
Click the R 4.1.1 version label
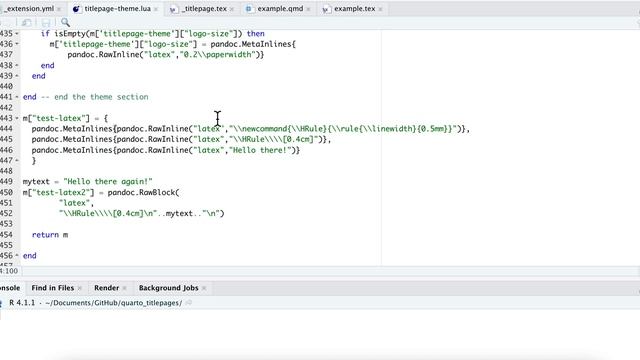pos(22,303)
